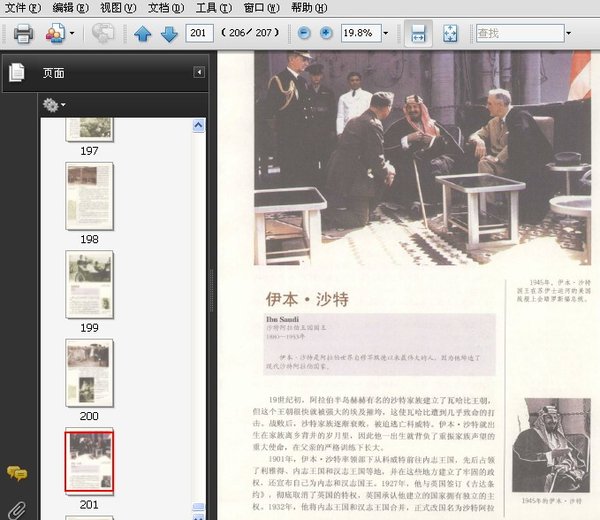Toggle fit-width scrolling mode icon
Viewport: 600px width, 520px height.
(x=418, y=33)
